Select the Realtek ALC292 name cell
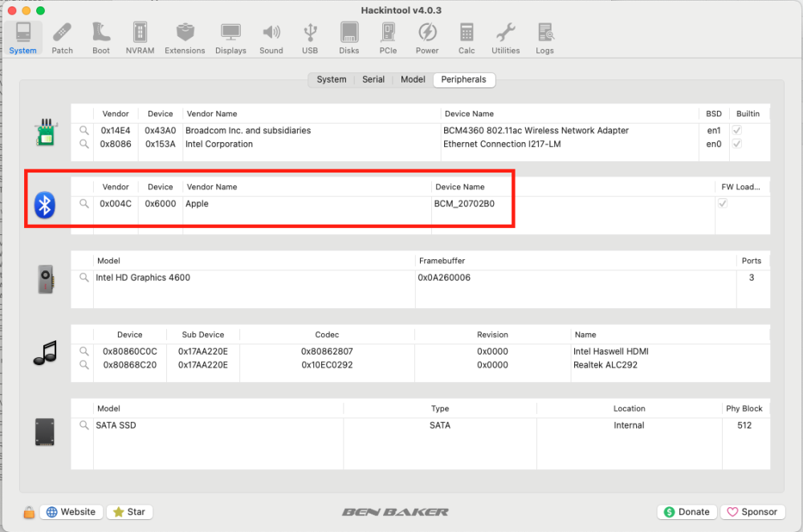This screenshot has height=532, width=803. [x=605, y=365]
